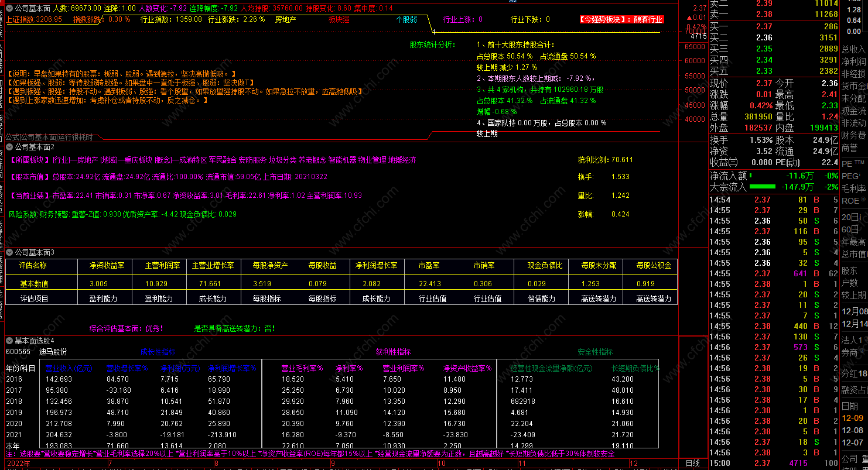The height and width of the screenshot is (470, 868).
Task: Click the 评估项目 row label
Action: click(34, 299)
